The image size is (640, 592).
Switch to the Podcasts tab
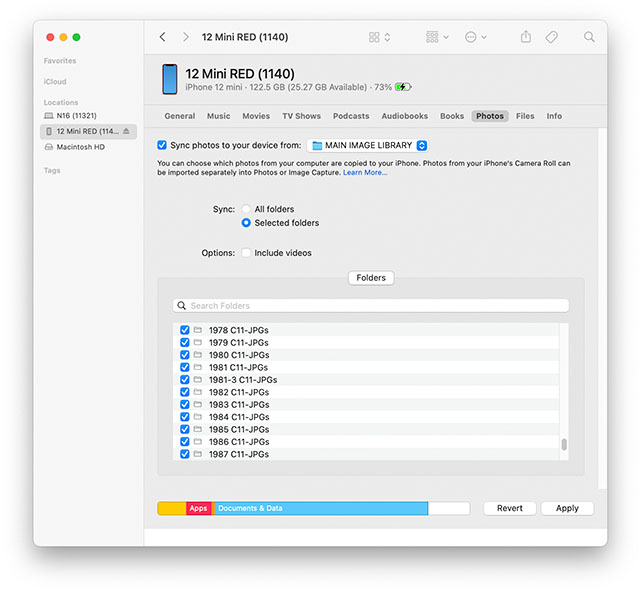click(x=351, y=116)
